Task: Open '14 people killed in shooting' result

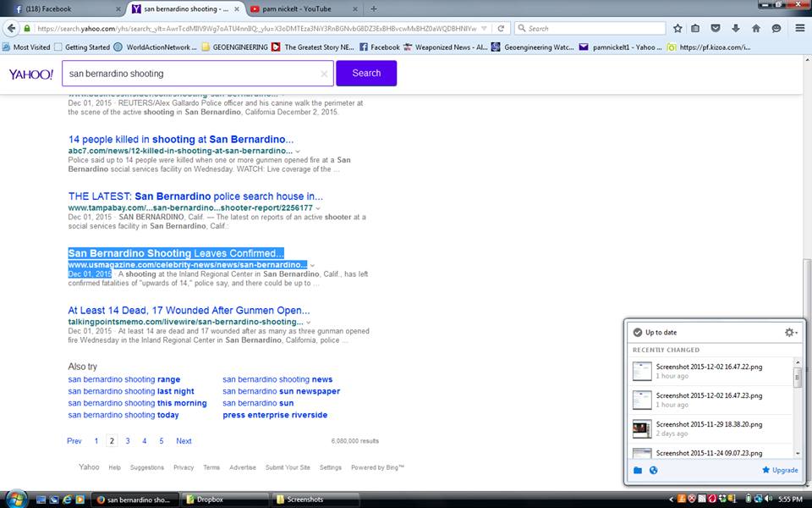Action: point(181,140)
